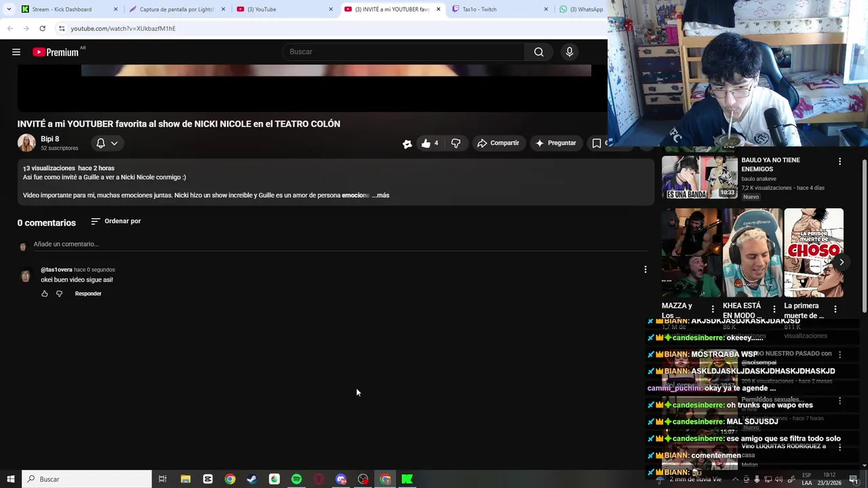The width and height of the screenshot is (868, 488).
Task: Open the volume speaker icon in tray
Action: (x=778, y=479)
